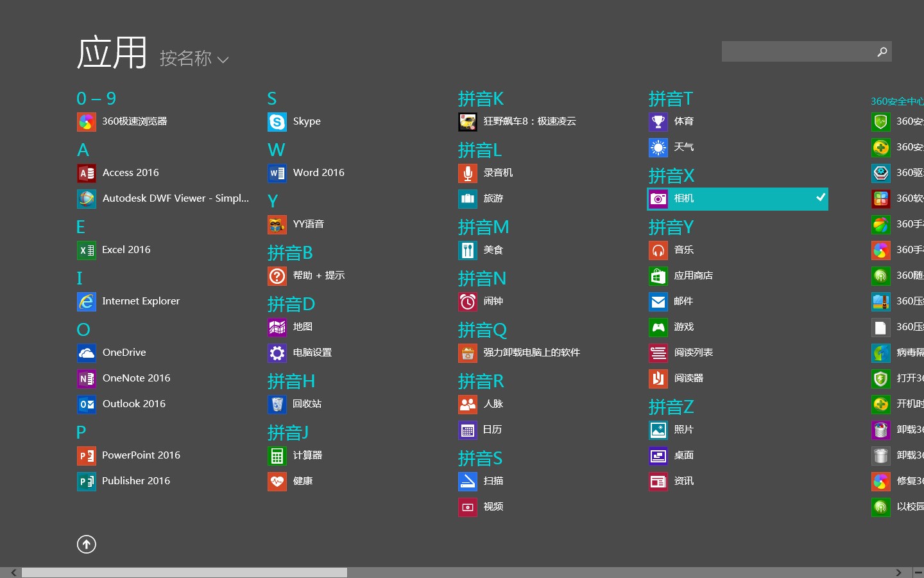Image resolution: width=924 pixels, height=578 pixels.
Task: Click the apps search input field
Action: [x=798, y=51]
